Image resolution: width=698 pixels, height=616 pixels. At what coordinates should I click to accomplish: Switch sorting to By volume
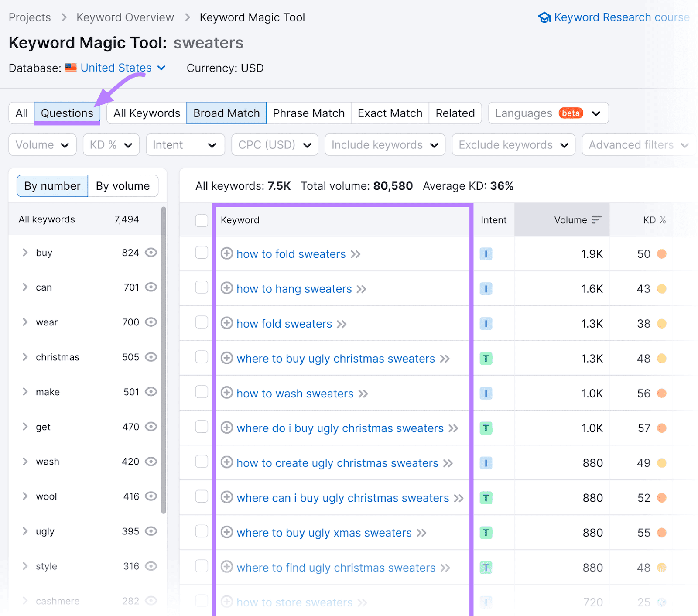tap(123, 185)
